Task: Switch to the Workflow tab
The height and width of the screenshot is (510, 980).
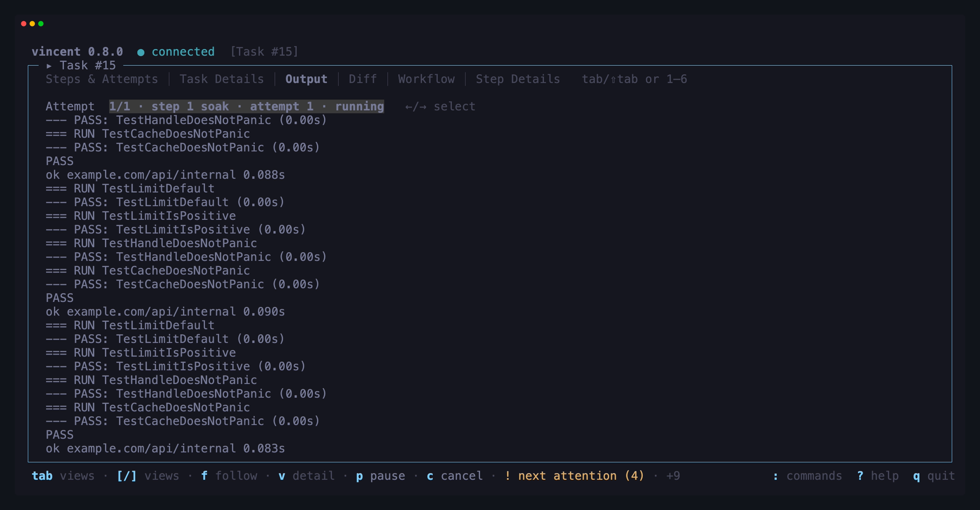Action: pyautogui.click(x=426, y=79)
